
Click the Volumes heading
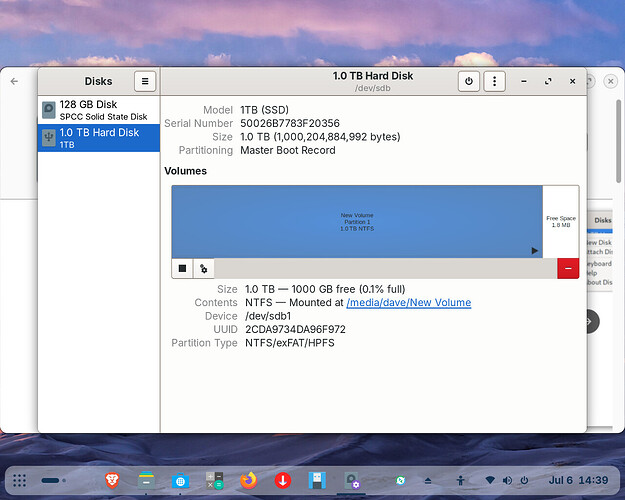185,171
